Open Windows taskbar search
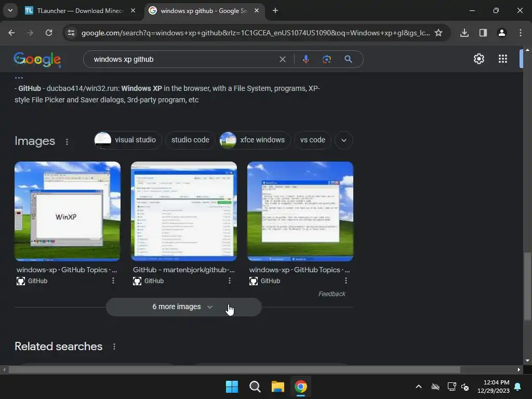532x399 pixels. [x=255, y=387]
